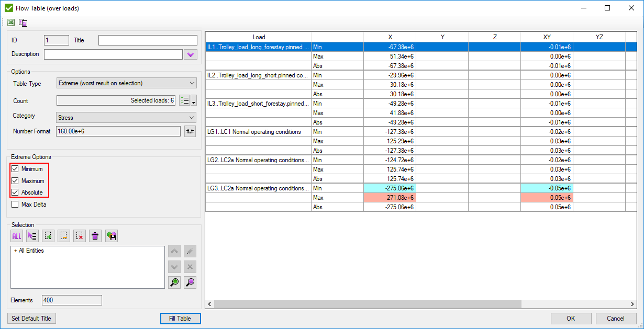Click the green checkmark window icon
The image size is (644, 329).
[8, 8]
